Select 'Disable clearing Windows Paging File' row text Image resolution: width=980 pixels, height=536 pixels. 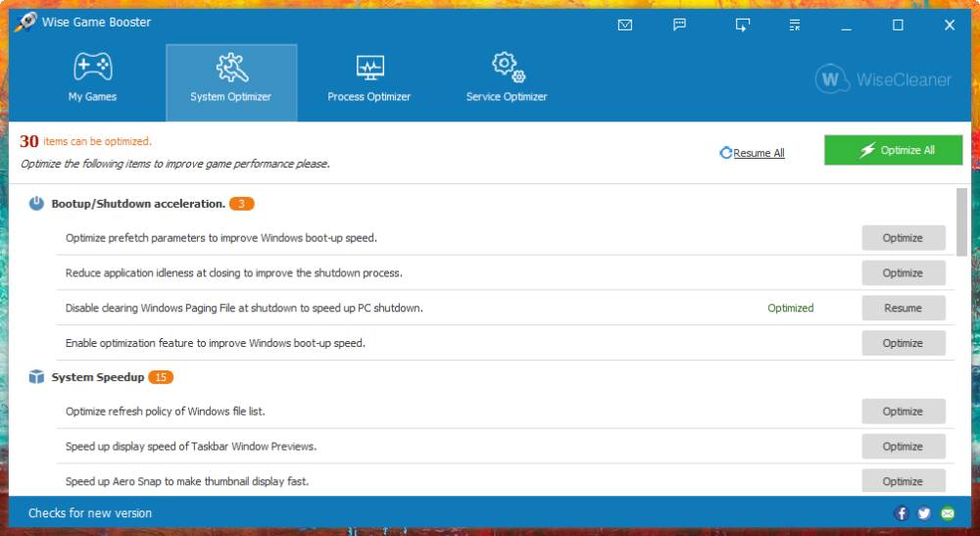244,308
